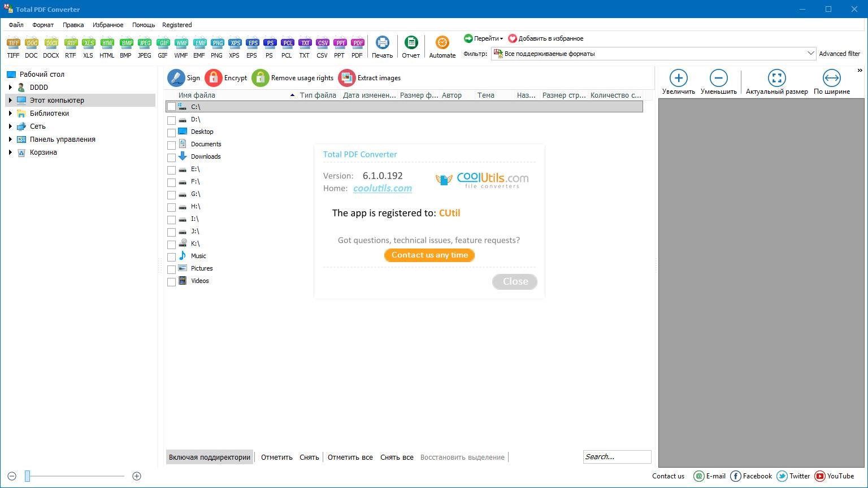Viewport: 868px width, 488px height.
Task: Zoom out preview with Уменьшить
Action: 718,82
